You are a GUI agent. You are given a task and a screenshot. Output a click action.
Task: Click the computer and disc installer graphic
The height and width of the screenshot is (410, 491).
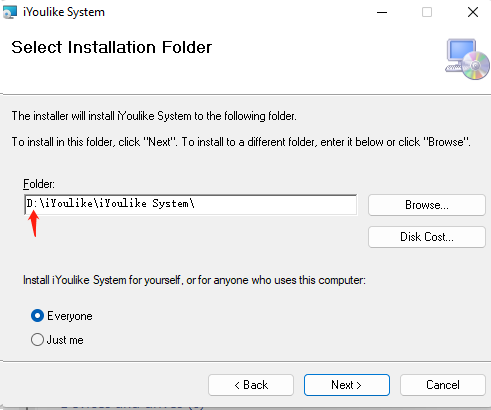tap(467, 59)
